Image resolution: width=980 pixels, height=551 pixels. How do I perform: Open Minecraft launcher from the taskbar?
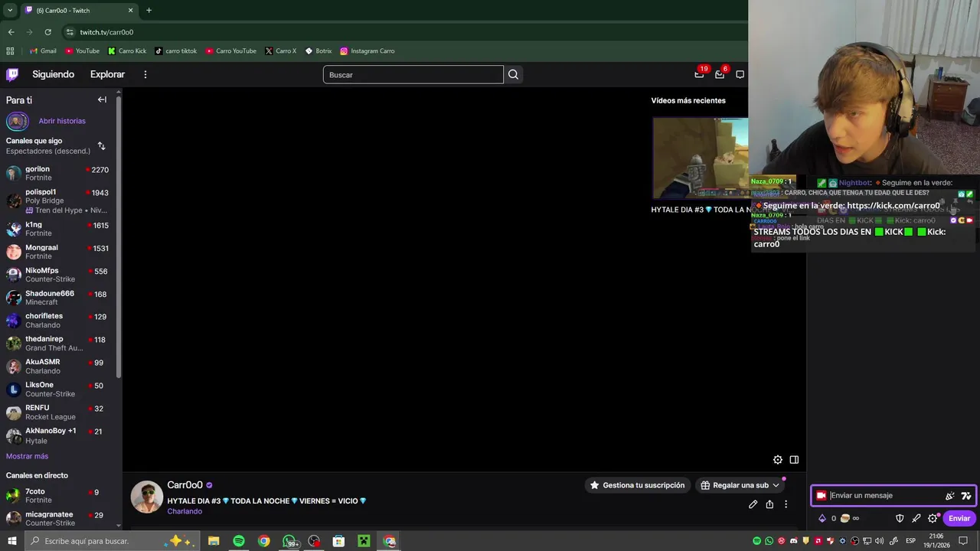pos(364,541)
